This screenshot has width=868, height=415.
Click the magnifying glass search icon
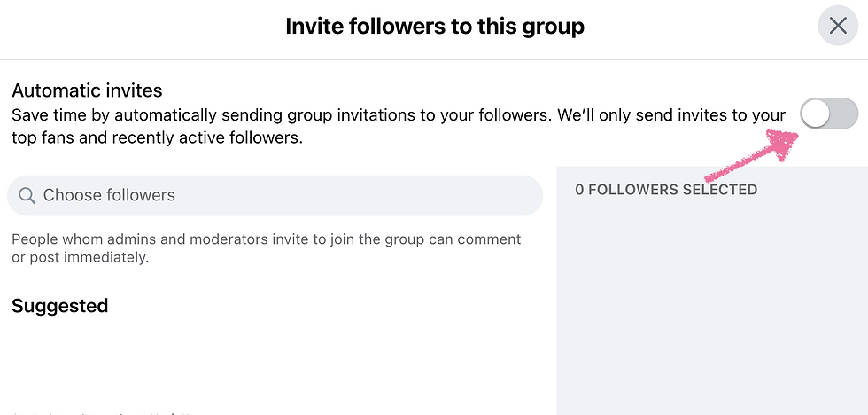[27, 195]
